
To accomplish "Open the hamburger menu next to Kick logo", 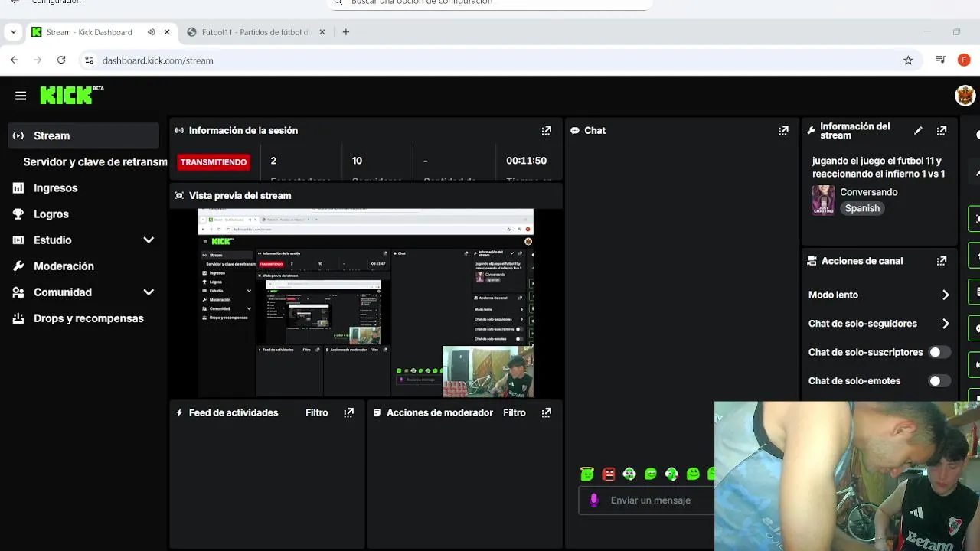I will pyautogui.click(x=21, y=96).
